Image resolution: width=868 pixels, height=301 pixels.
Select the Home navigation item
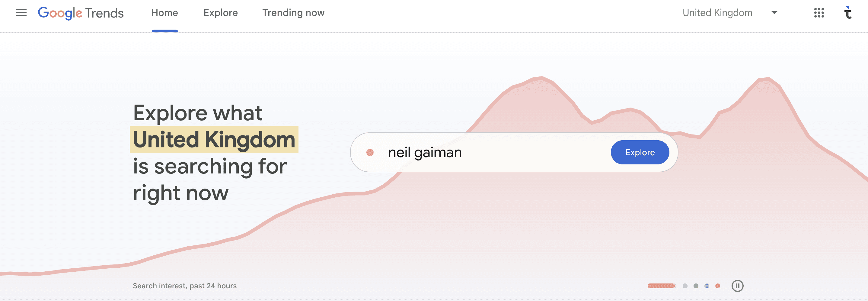[164, 13]
